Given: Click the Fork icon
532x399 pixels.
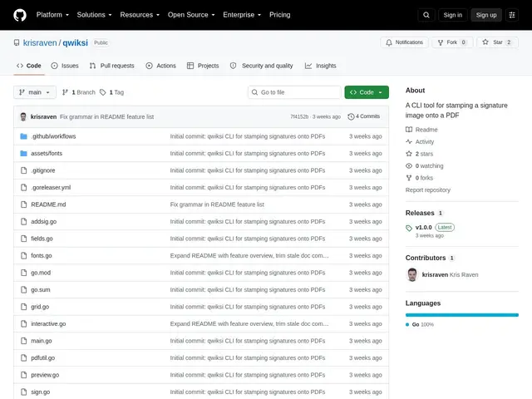Looking at the screenshot, I should tap(441, 42).
